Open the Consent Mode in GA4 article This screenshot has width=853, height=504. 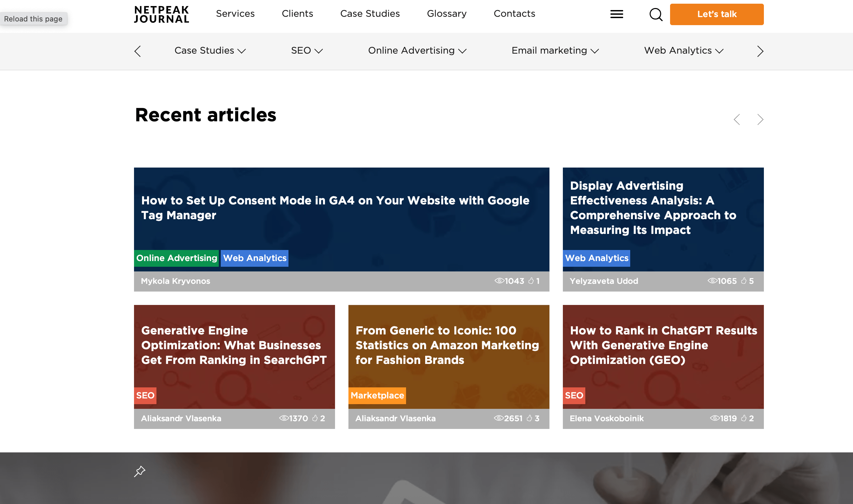point(335,207)
